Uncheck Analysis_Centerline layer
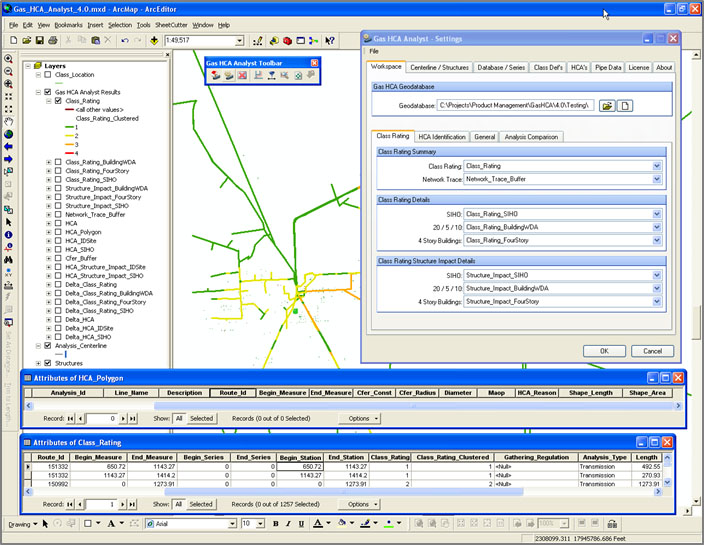Image resolution: width=704 pixels, height=545 pixels. click(48, 346)
